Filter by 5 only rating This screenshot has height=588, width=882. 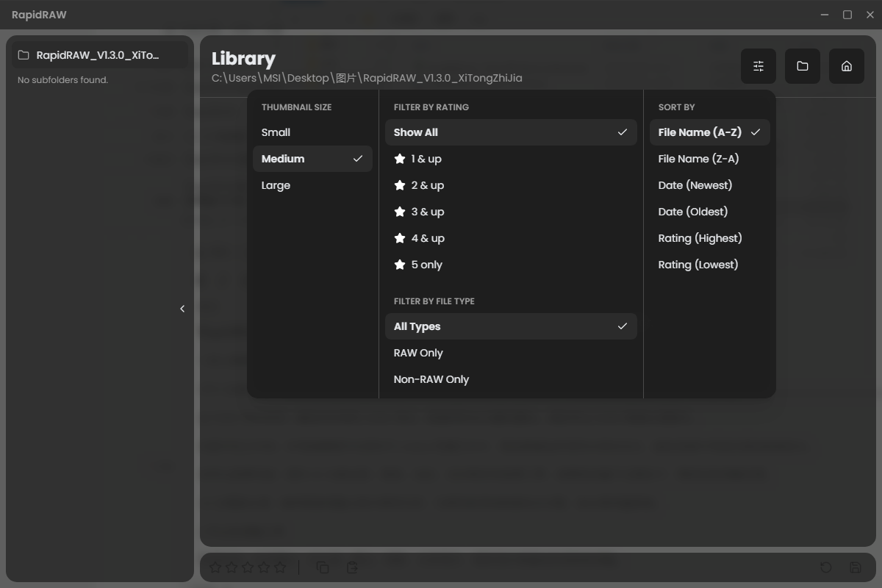coord(426,265)
